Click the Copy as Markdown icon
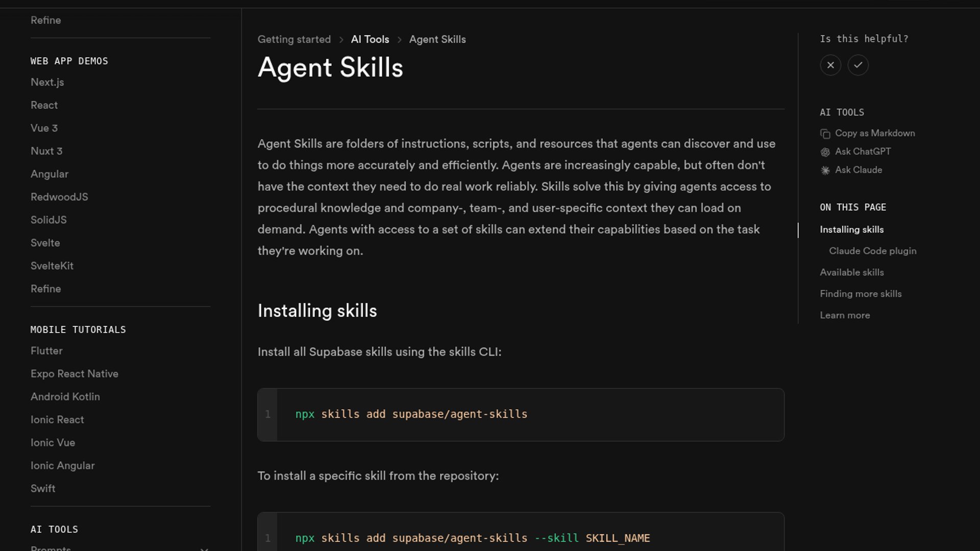Viewport: 980px width, 551px height. tap(825, 134)
